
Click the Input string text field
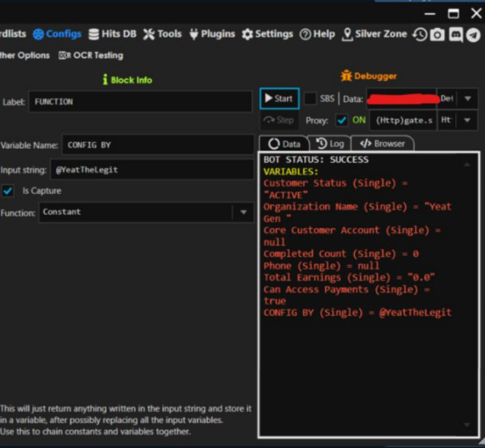(x=152, y=170)
